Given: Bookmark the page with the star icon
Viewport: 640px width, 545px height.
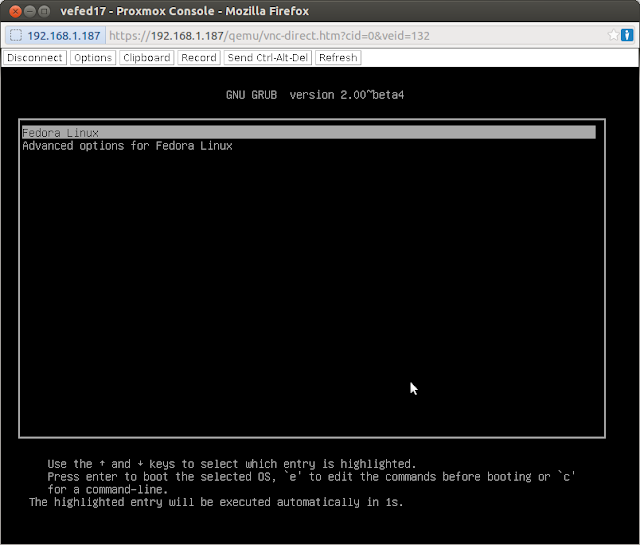Looking at the screenshot, I should (x=613, y=35).
